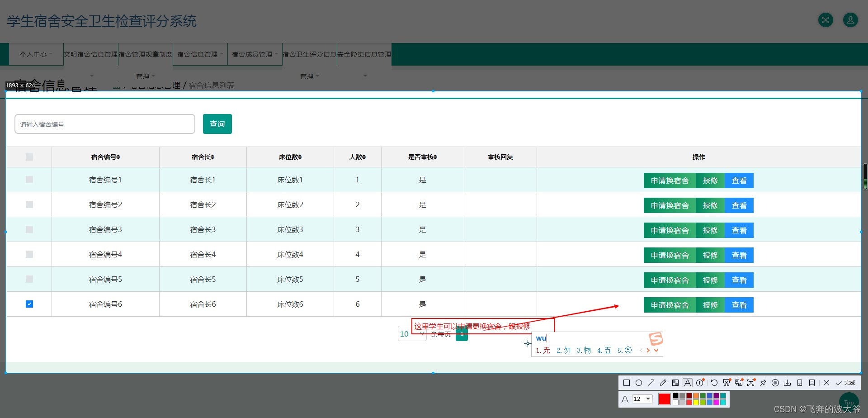Viewport: 868px width, 418px height.
Task: Open 安全隐患信息管理 menu
Action: (364, 54)
